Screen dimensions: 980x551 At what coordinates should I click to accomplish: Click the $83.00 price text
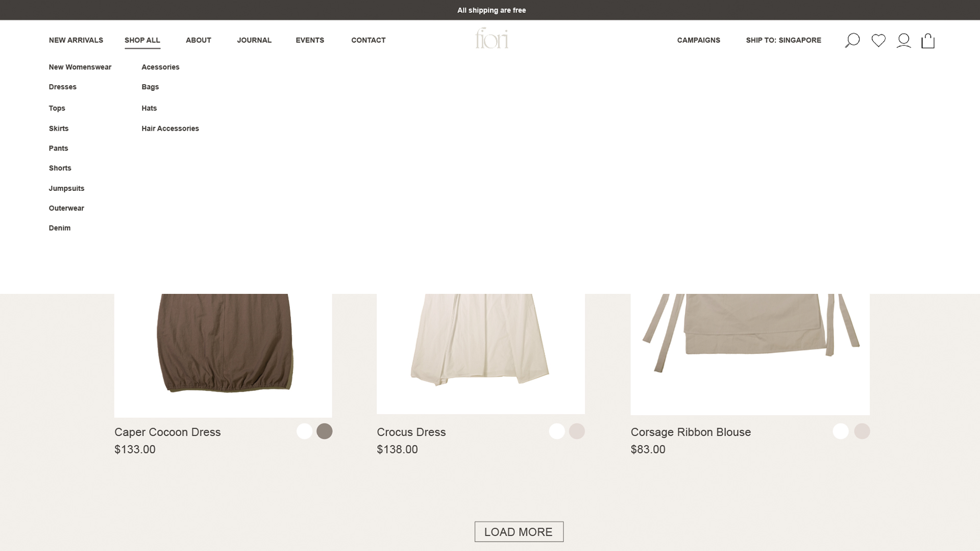[648, 449]
